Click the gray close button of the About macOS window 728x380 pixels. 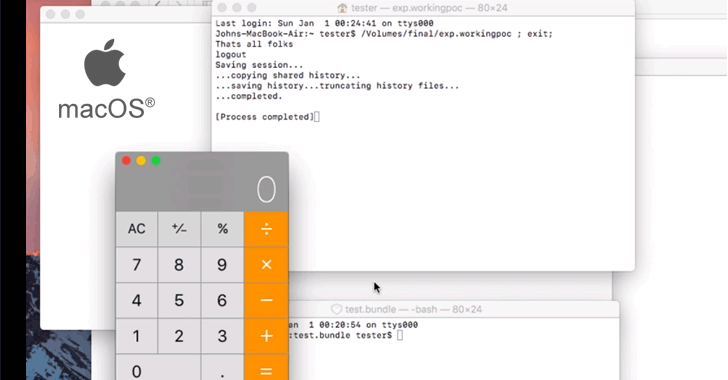51,14
